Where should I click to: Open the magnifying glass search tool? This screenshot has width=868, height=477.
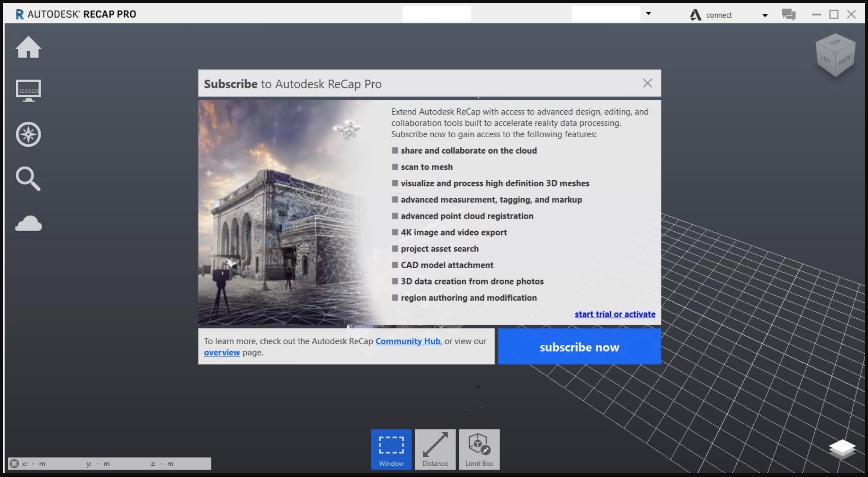[x=28, y=179]
